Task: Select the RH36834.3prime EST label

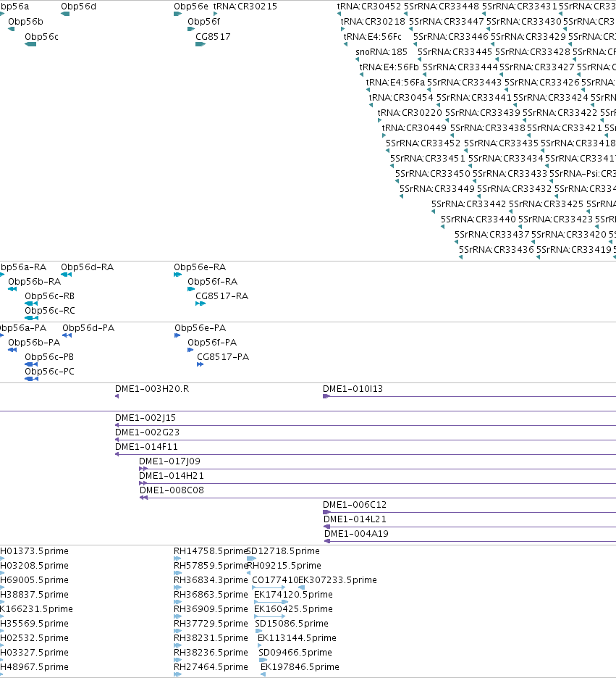Action: click(x=211, y=580)
